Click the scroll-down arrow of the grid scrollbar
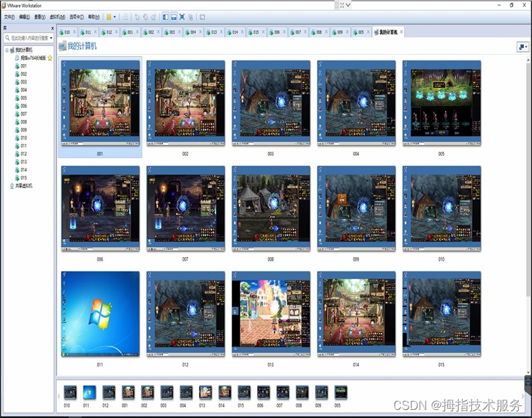This screenshot has height=418, width=532. [528, 372]
